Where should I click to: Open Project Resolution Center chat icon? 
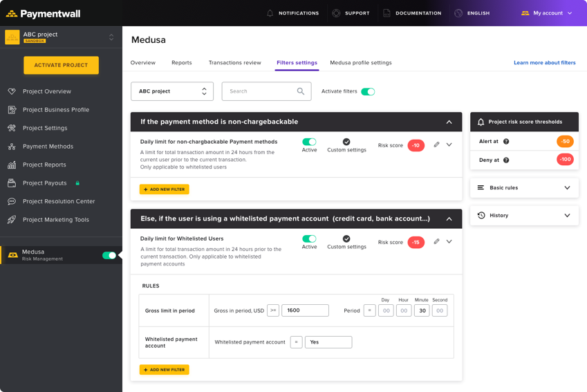12,201
